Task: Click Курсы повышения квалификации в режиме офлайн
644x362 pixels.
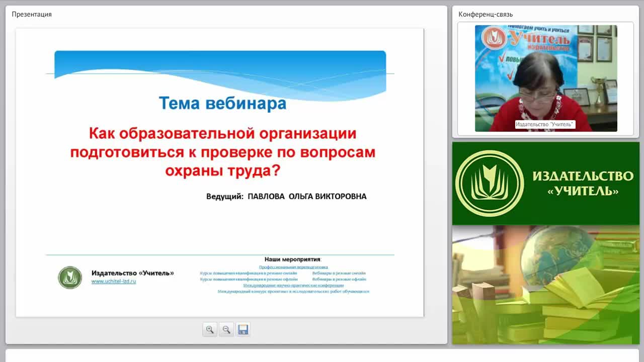Action: [249, 279]
